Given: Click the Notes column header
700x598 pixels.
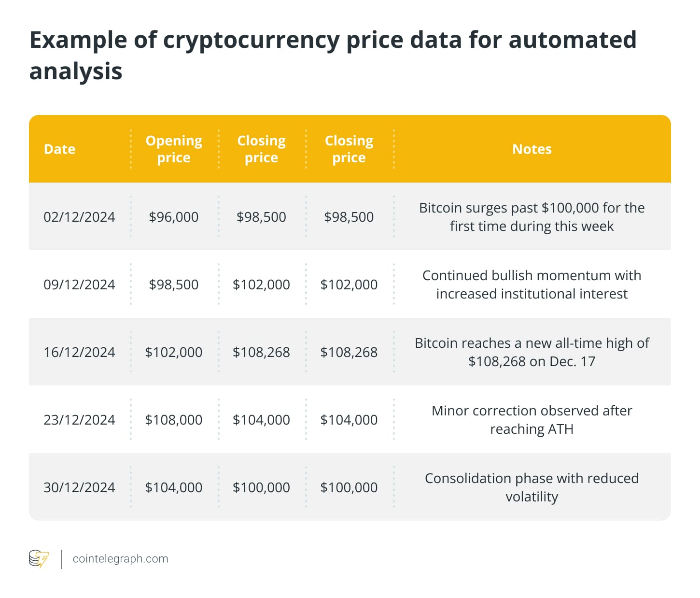Looking at the screenshot, I should tap(532, 149).
